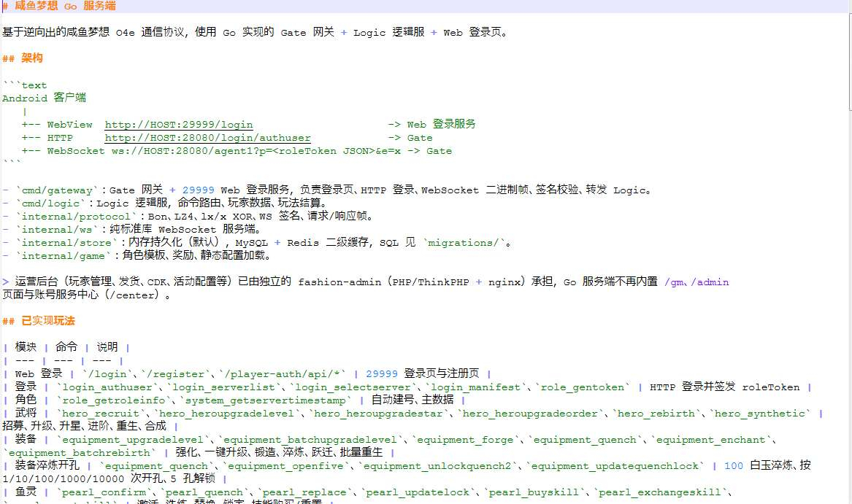Click the '(/center)' text

click(131, 295)
